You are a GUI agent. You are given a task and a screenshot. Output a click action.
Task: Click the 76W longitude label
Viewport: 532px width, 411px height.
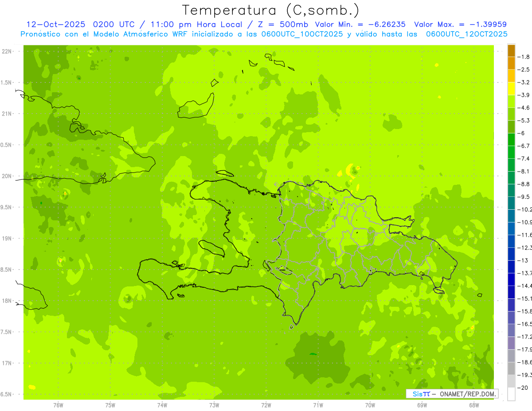tap(58, 405)
